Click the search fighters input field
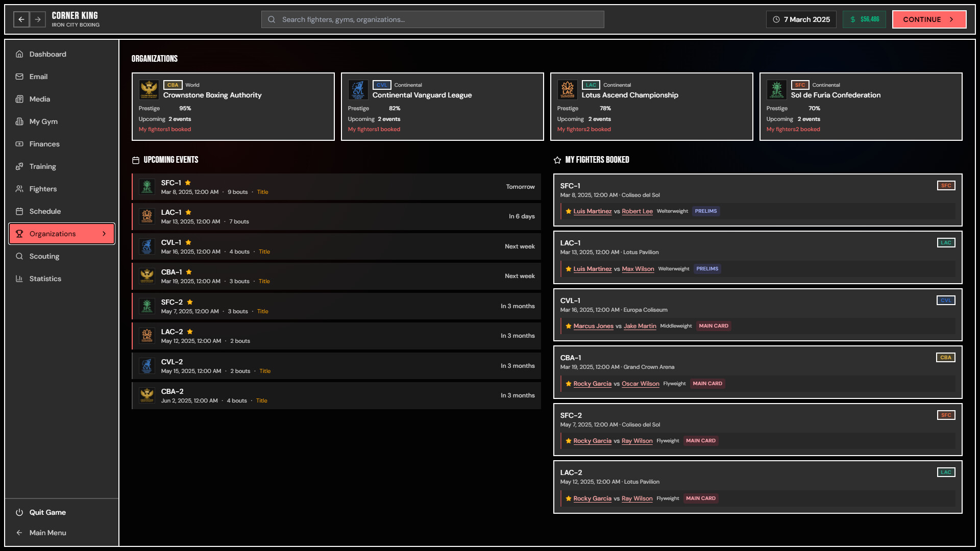 [432, 19]
